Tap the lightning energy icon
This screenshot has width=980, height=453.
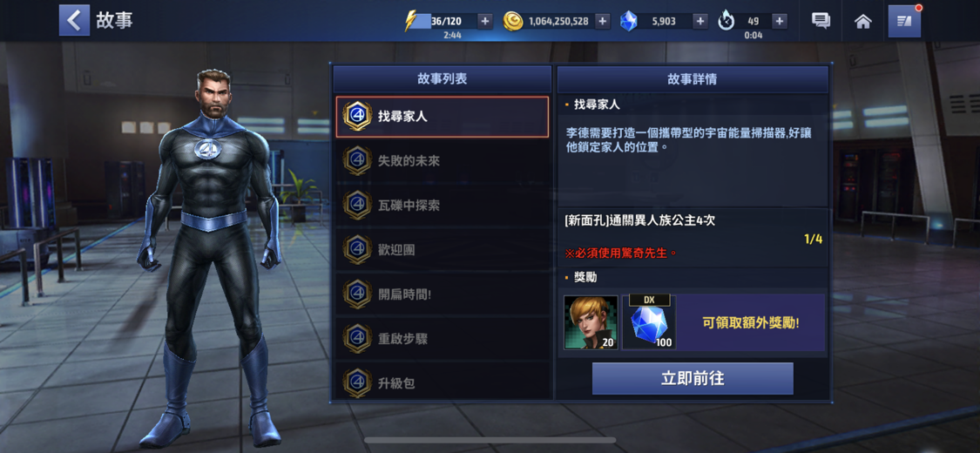pyautogui.click(x=410, y=21)
